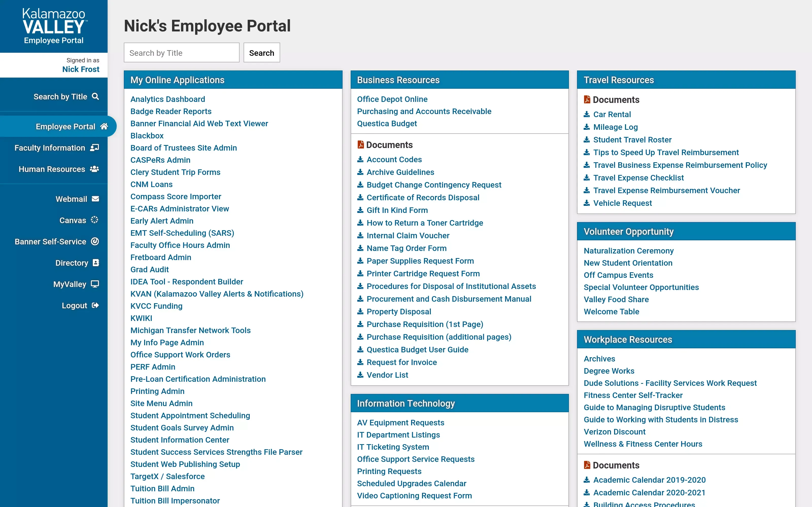
Task: Click the Human Resources people icon
Action: 94,169
